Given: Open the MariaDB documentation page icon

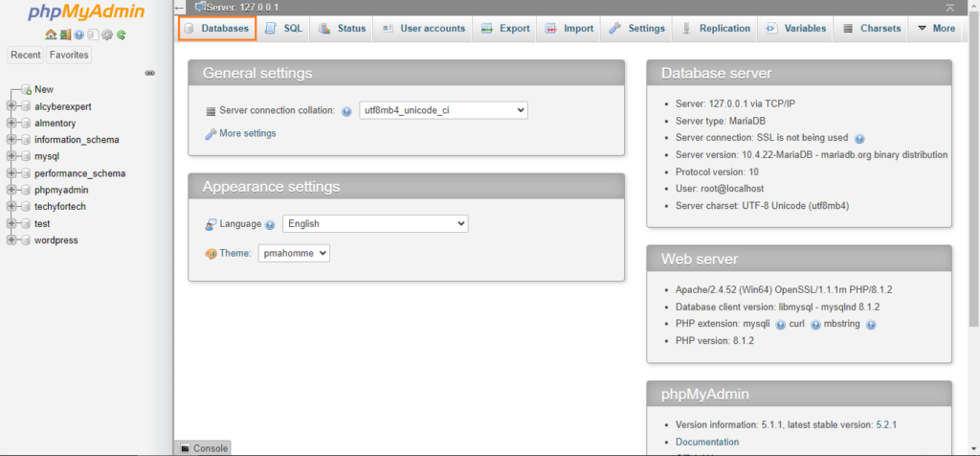Looking at the screenshot, I should coord(93,35).
